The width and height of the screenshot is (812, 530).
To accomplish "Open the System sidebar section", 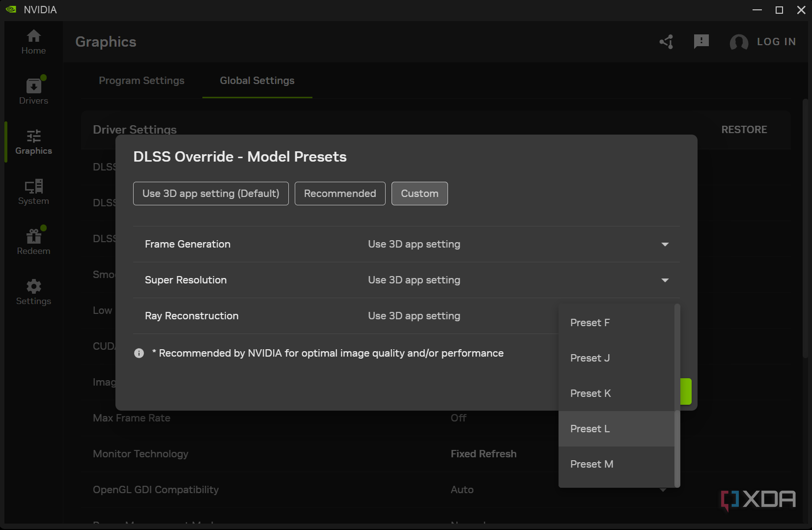I will pyautogui.click(x=33, y=192).
